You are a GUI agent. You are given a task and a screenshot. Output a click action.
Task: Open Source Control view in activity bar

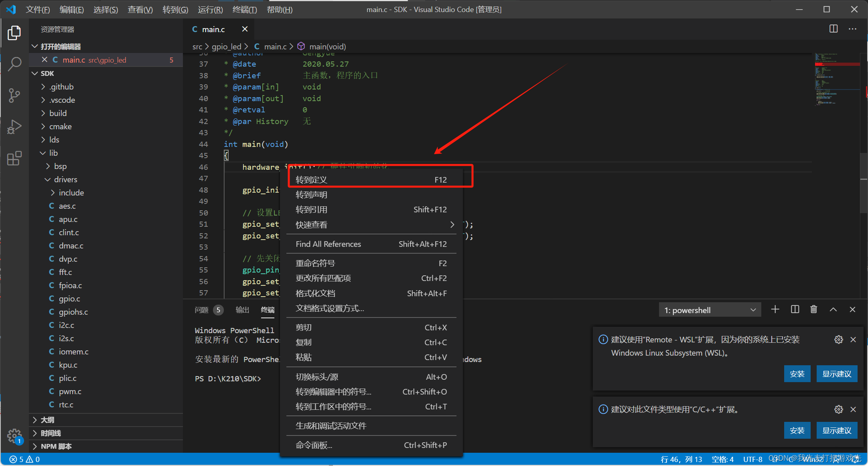point(14,96)
